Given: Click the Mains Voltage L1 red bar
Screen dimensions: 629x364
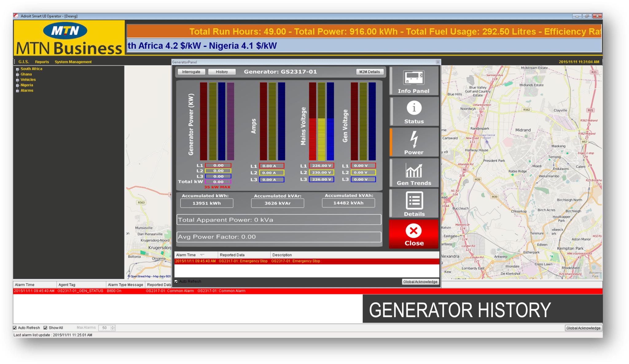Looking at the screenshot, I should [x=312, y=121].
